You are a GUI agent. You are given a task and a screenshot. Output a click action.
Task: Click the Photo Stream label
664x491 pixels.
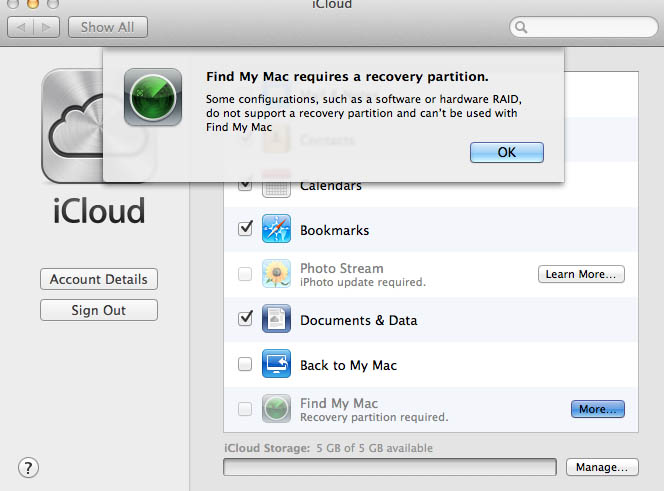342,268
